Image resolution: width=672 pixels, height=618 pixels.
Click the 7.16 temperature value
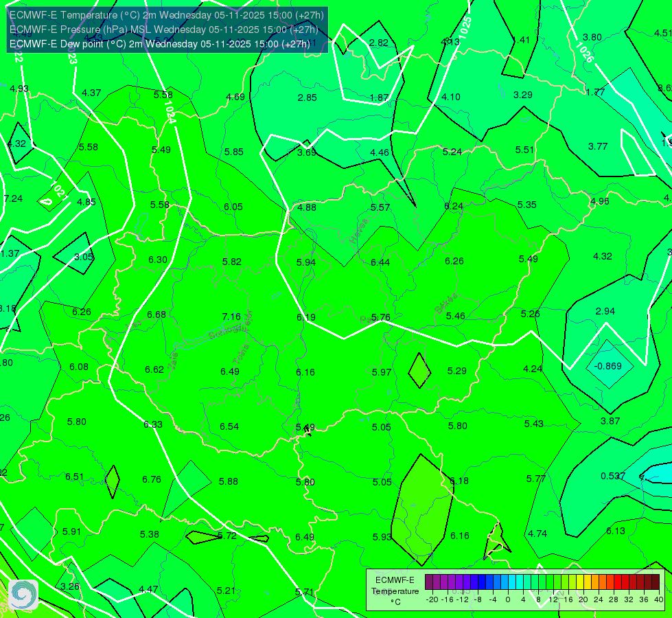click(x=231, y=317)
